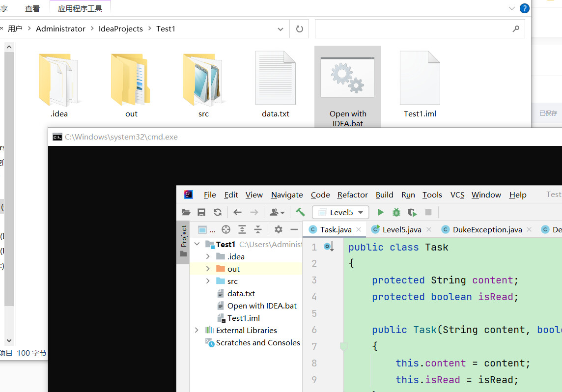Expand the .idea folder in project tree

point(208,256)
